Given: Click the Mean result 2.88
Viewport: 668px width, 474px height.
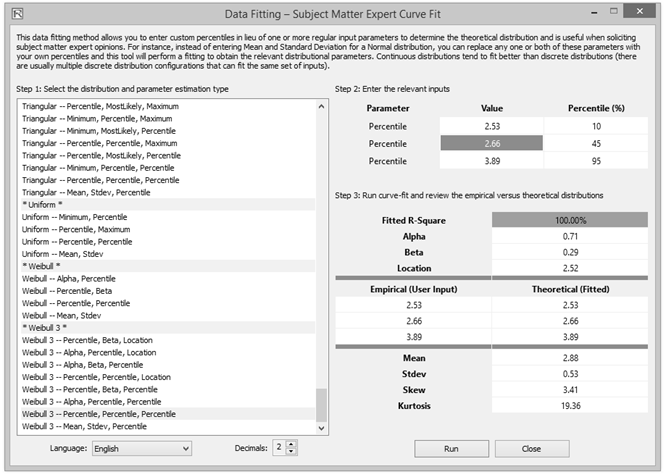Looking at the screenshot, I should pyautogui.click(x=570, y=358).
